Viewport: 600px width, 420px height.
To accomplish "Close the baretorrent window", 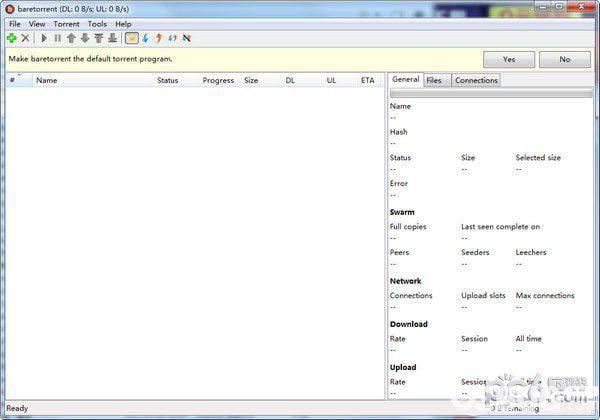I will 581,7.
